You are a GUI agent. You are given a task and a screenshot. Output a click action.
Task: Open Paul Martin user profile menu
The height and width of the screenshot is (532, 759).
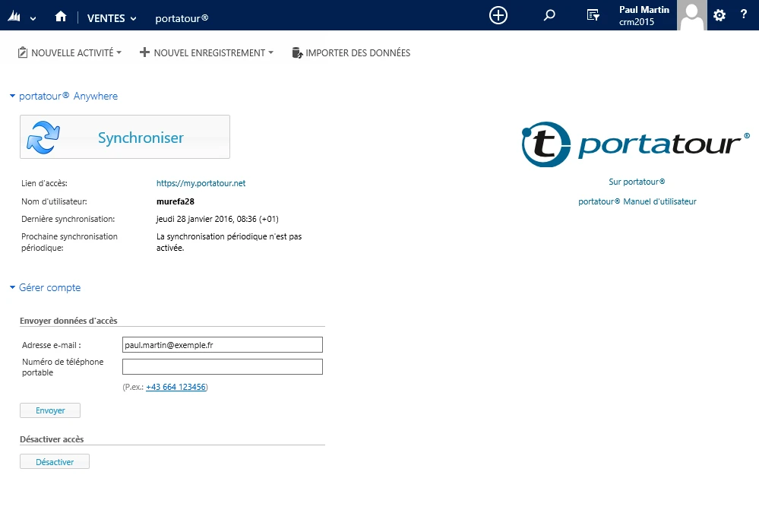pos(644,15)
